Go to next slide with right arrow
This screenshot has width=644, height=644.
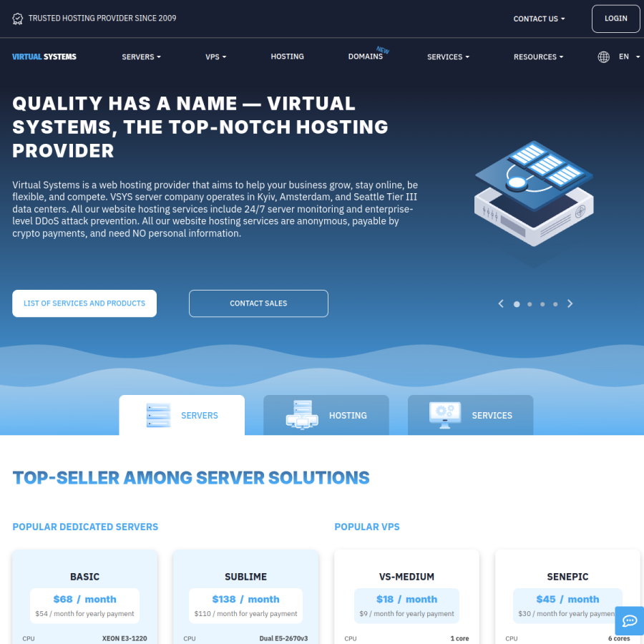(570, 303)
